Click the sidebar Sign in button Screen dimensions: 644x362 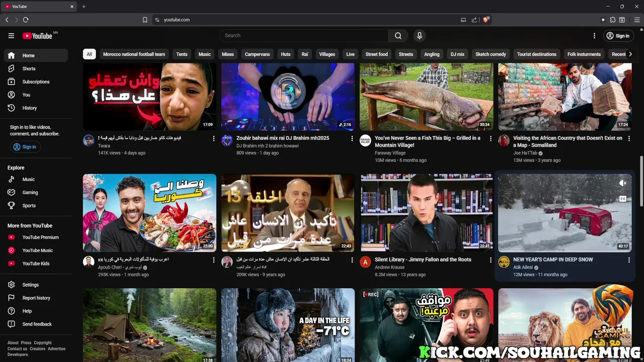tap(25, 147)
